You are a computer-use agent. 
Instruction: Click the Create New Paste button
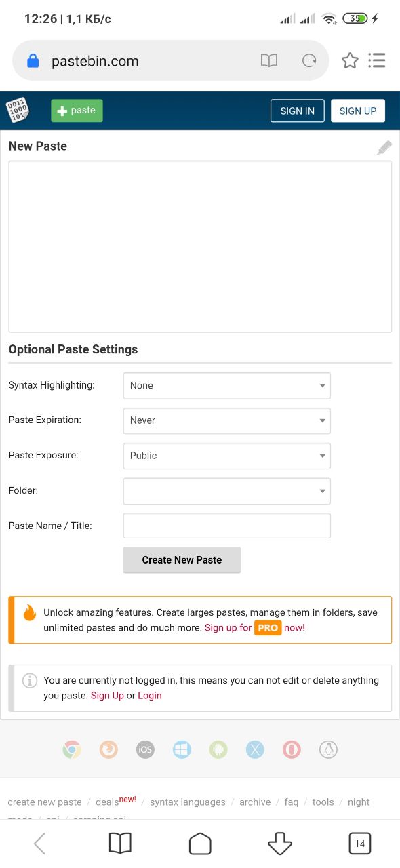coord(182,560)
